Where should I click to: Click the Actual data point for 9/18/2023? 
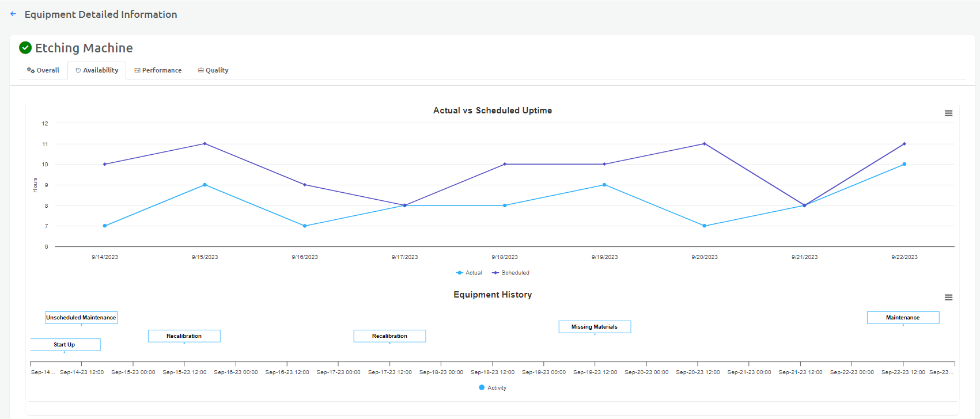pos(505,205)
